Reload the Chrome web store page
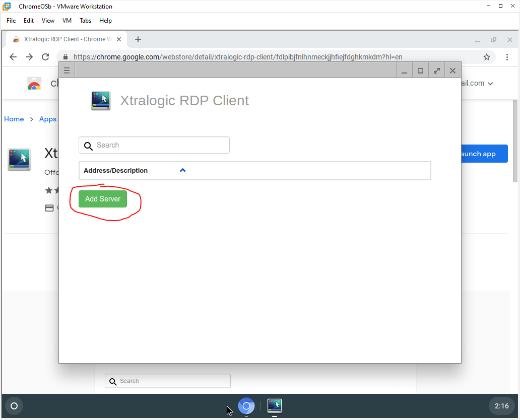The height and width of the screenshot is (420, 520). 45,57
